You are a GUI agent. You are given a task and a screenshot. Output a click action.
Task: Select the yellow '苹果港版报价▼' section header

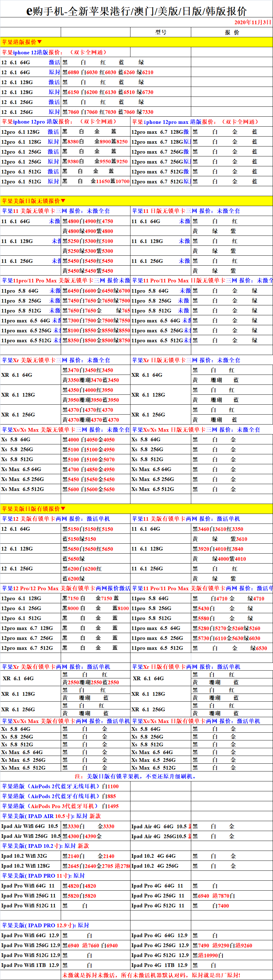(x=136, y=42)
